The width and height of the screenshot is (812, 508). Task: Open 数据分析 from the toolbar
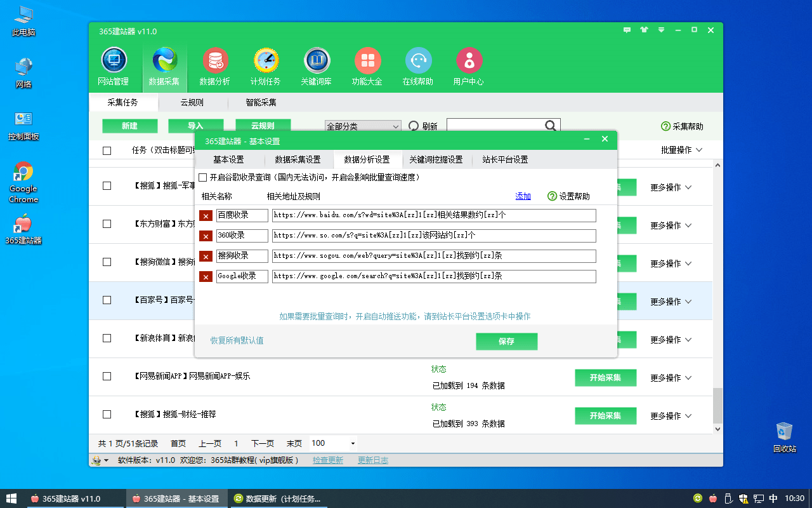click(x=215, y=67)
